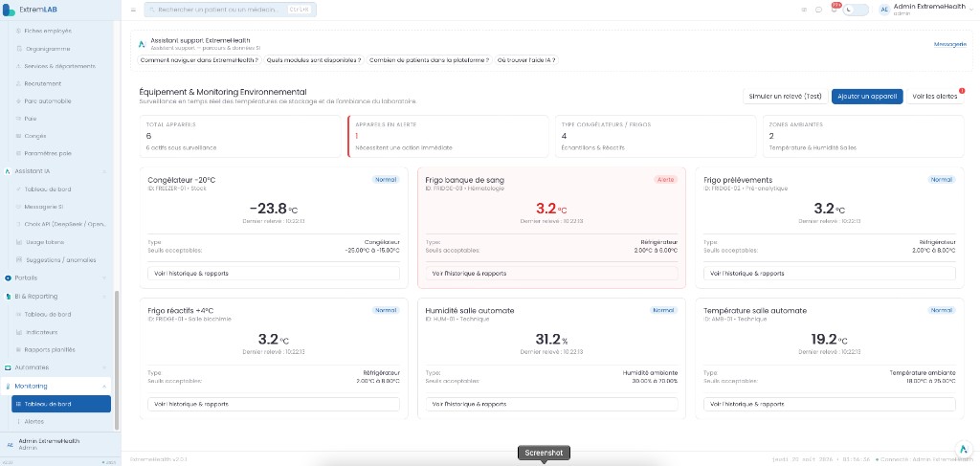980x466 pixels.
Task: Open the chat bubble icon in header
Action: tap(819, 10)
